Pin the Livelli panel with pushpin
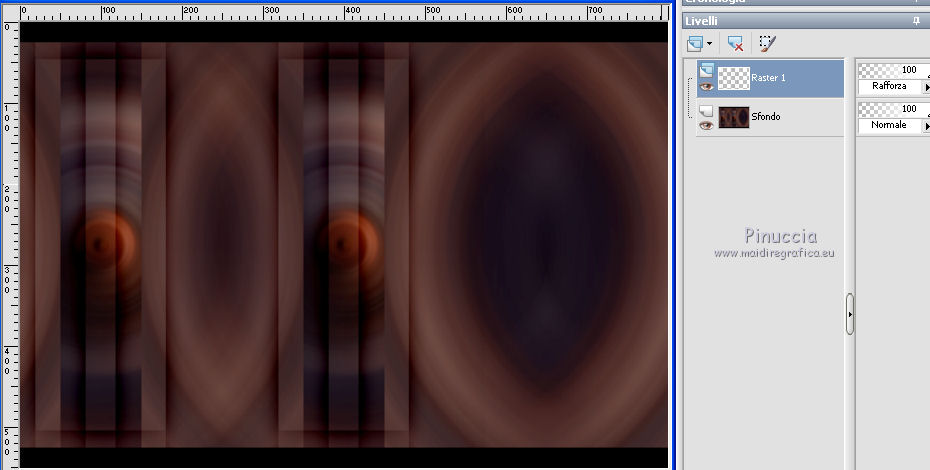Screen dimensions: 930x470 click(917, 21)
